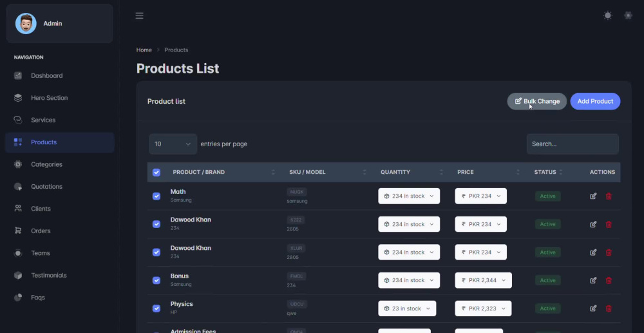Delete the Dawood Khan product with SKU 5222
Image resolution: width=644 pixels, height=333 pixels.
609,224
